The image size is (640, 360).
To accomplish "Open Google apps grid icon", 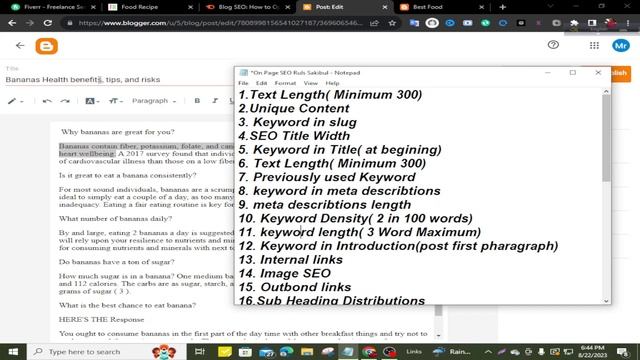I will point(594,45).
